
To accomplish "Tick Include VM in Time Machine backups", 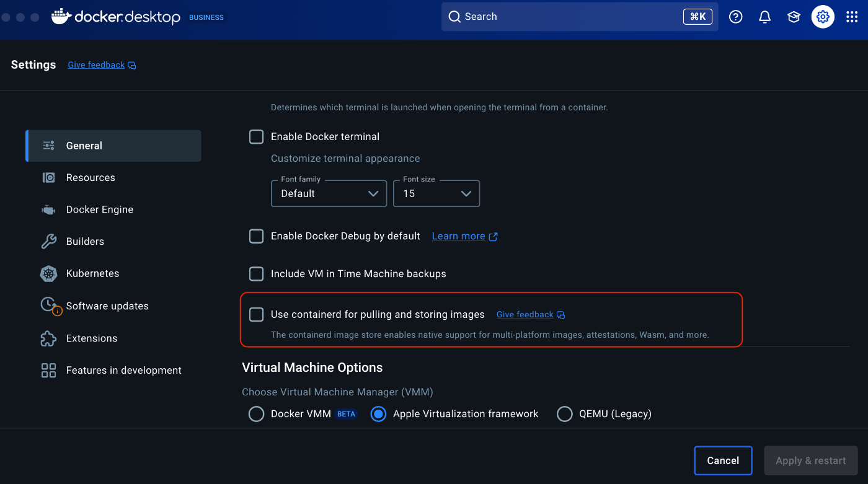I will tap(256, 273).
